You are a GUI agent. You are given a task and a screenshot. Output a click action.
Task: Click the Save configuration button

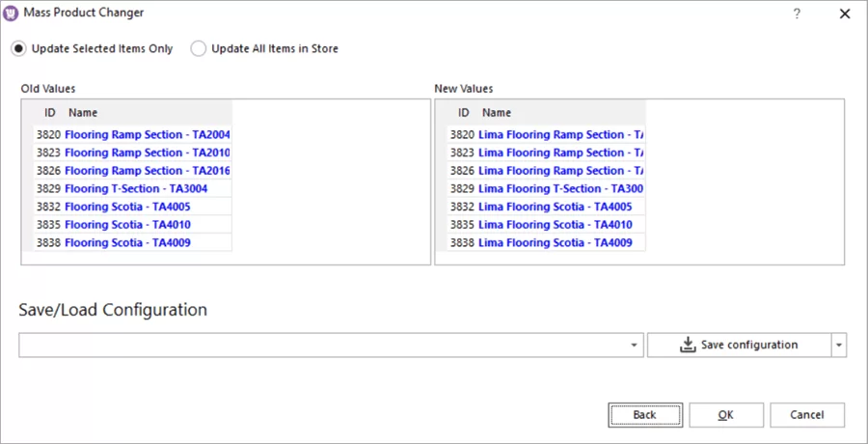pos(739,345)
